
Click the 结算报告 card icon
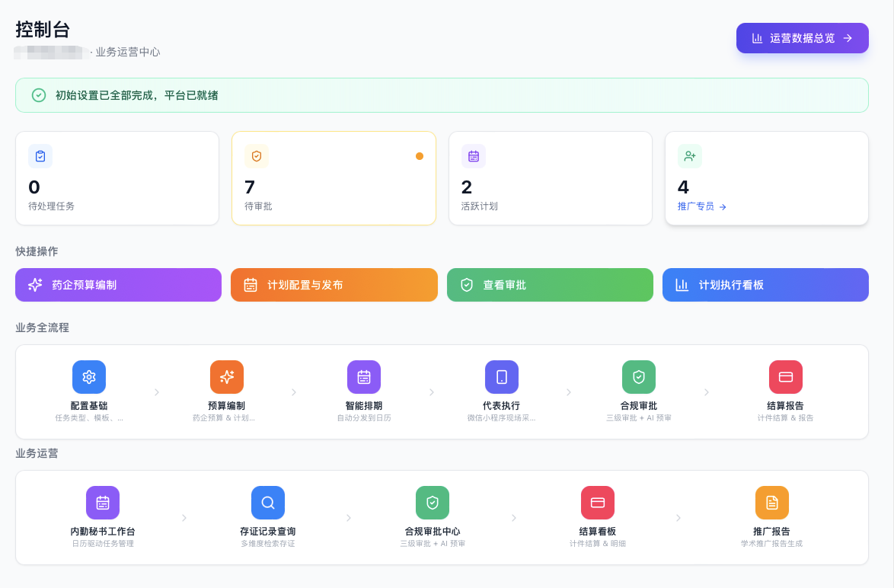click(786, 377)
